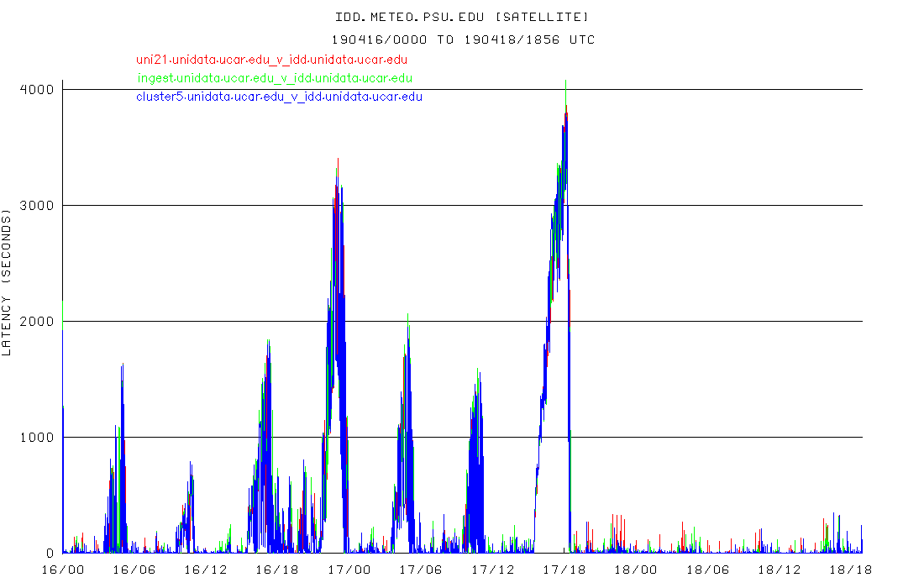Select the date range subtitle ending in UTC
The width and height of the screenshot is (924, 588).
point(462,39)
